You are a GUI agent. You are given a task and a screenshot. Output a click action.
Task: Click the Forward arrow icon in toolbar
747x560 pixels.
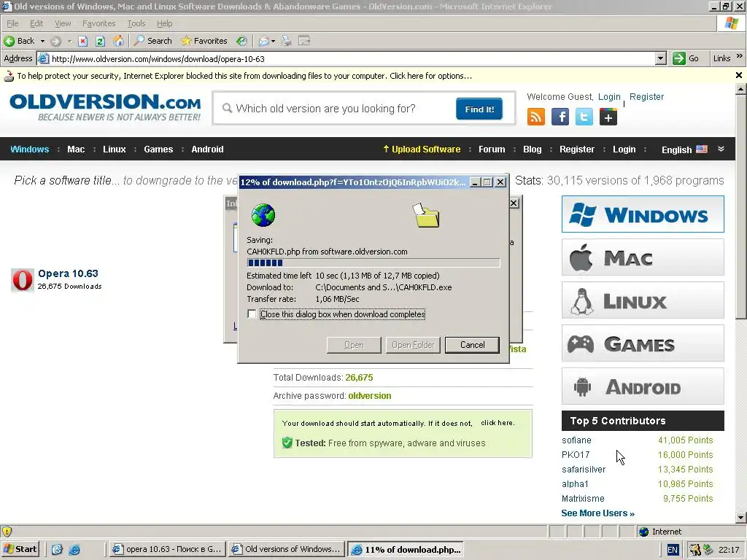click(55, 41)
